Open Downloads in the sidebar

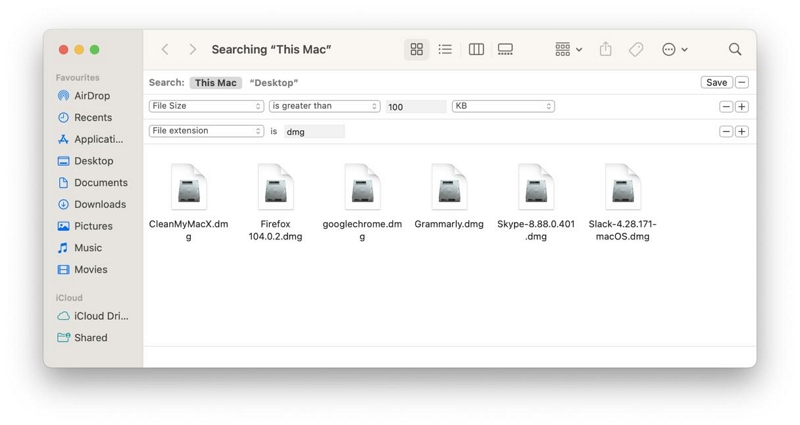[93, 204]
